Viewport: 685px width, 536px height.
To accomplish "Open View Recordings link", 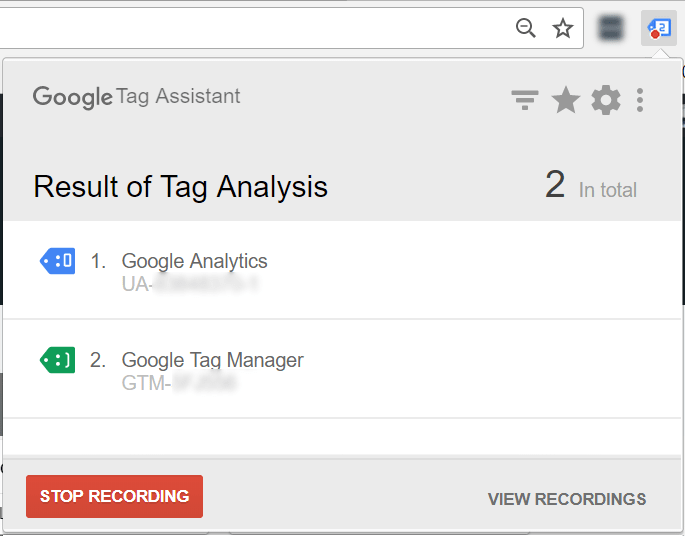I will [567, 499].
